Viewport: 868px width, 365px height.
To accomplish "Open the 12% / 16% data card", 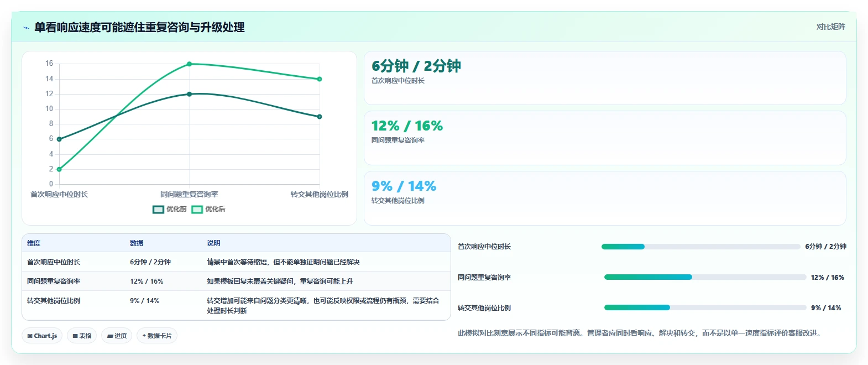I will click(x=605, y=138).
